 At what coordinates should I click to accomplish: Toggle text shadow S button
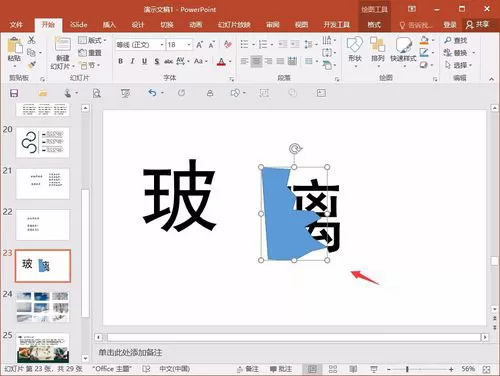(x=156, y=61)
